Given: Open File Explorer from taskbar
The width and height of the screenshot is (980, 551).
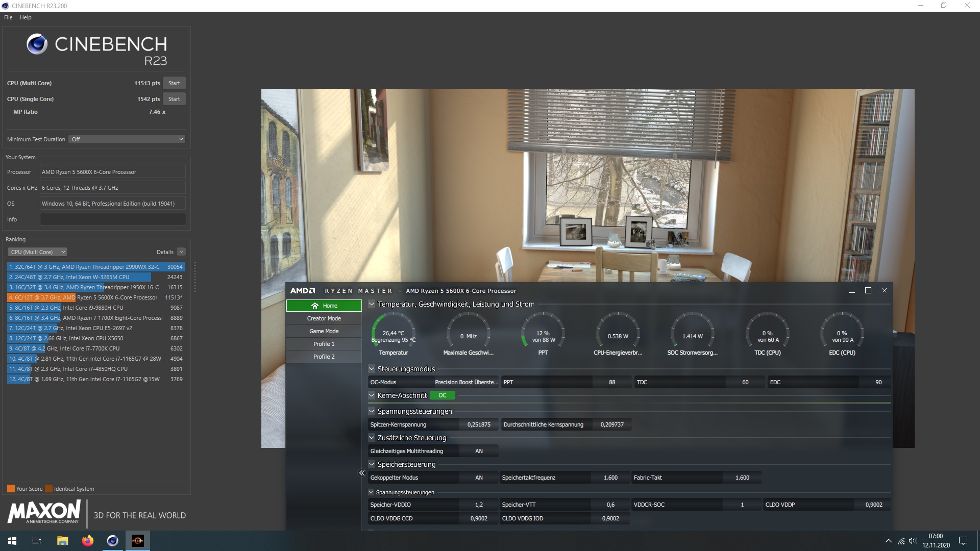Looking at the screenshot, I should click(62, 541).
